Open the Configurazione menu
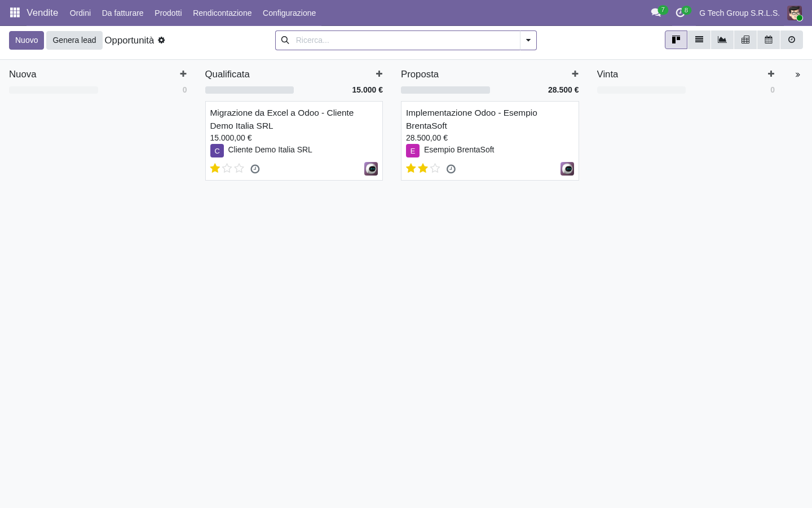 click(289, 13)
